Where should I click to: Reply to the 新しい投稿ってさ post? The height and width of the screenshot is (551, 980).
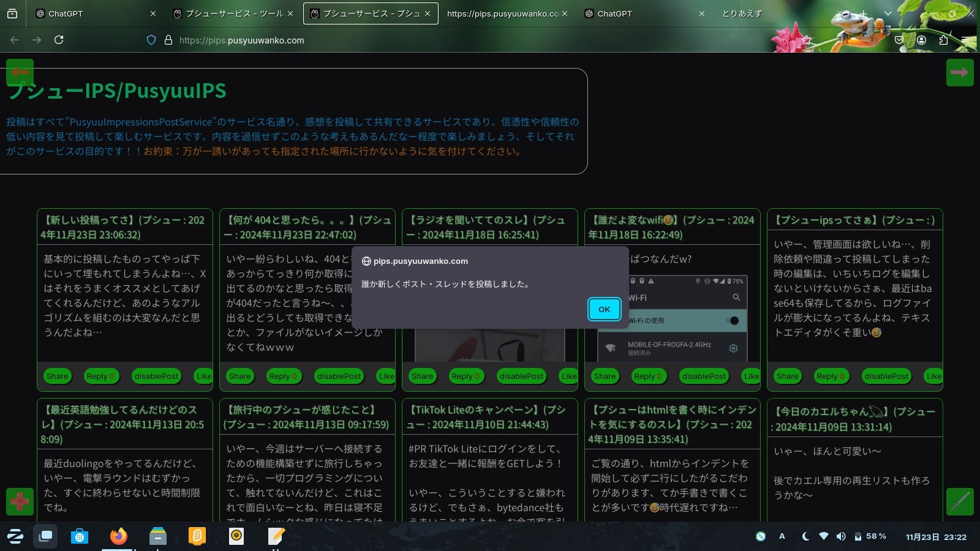click(100, 377)
